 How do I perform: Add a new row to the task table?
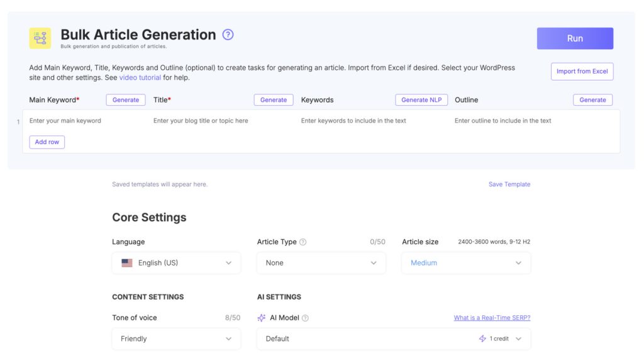[47, 142]
